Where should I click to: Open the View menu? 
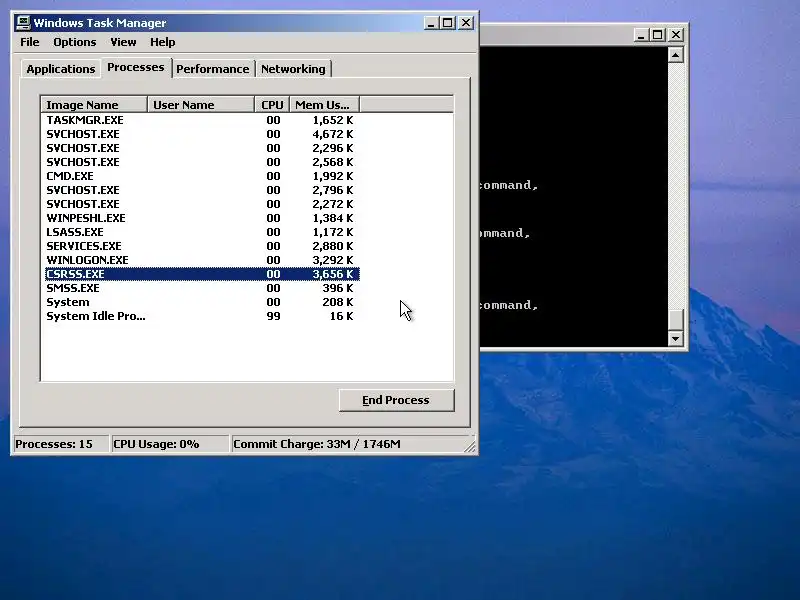(123, 42)
